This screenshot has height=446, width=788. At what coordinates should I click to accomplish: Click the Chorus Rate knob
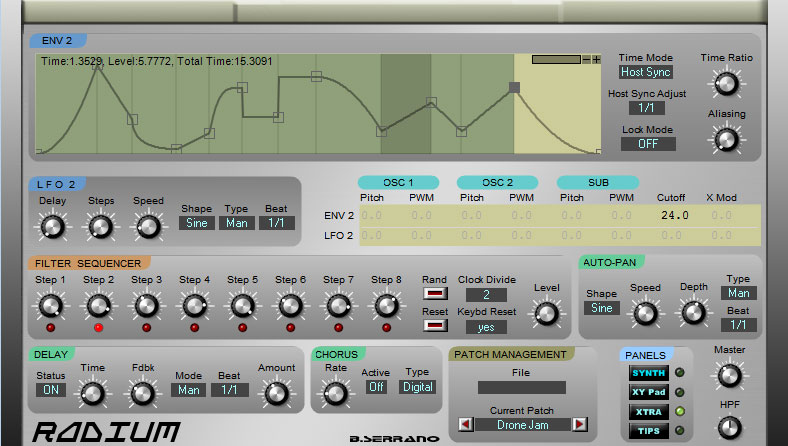coord(336,392)
